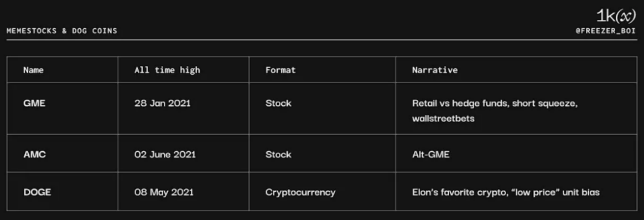Select the Name column header
The width and height of the screenshot is (644, 220).
pyautogui.click(x=33, y=70)
